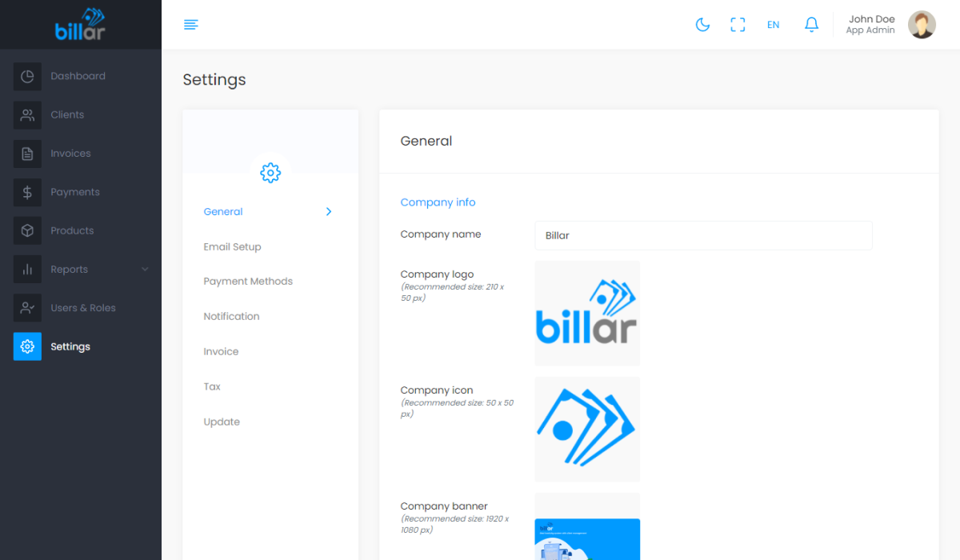Image resolution: width=960 pixels, height=560 pixels.
Task: Click the company icon image
Action: 587,430
